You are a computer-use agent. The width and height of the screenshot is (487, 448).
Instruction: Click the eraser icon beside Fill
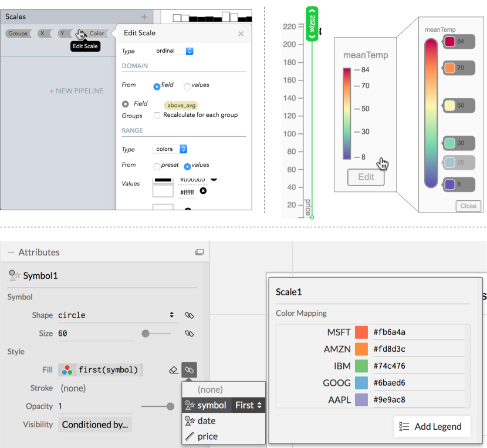(x=173, y=370)
